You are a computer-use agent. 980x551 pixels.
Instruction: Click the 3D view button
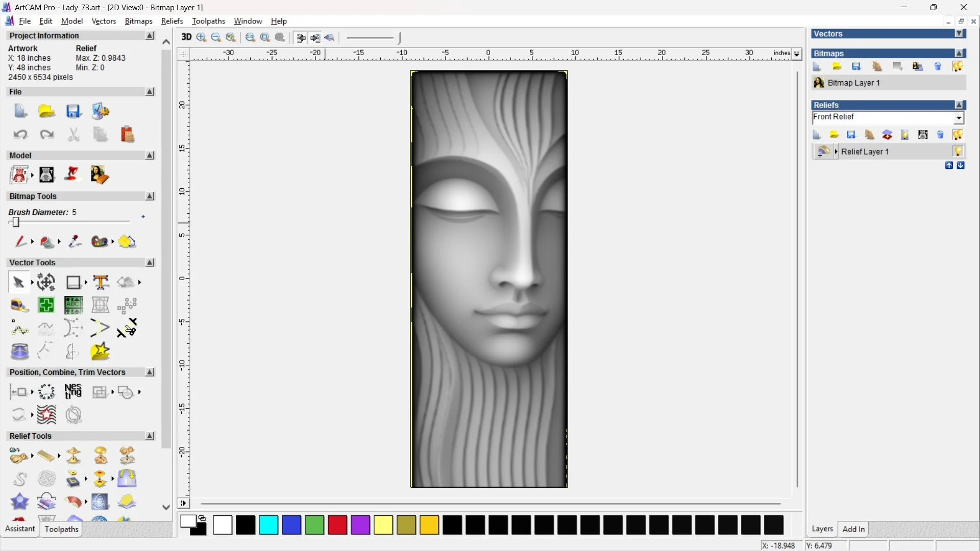[x=186, y=37]
